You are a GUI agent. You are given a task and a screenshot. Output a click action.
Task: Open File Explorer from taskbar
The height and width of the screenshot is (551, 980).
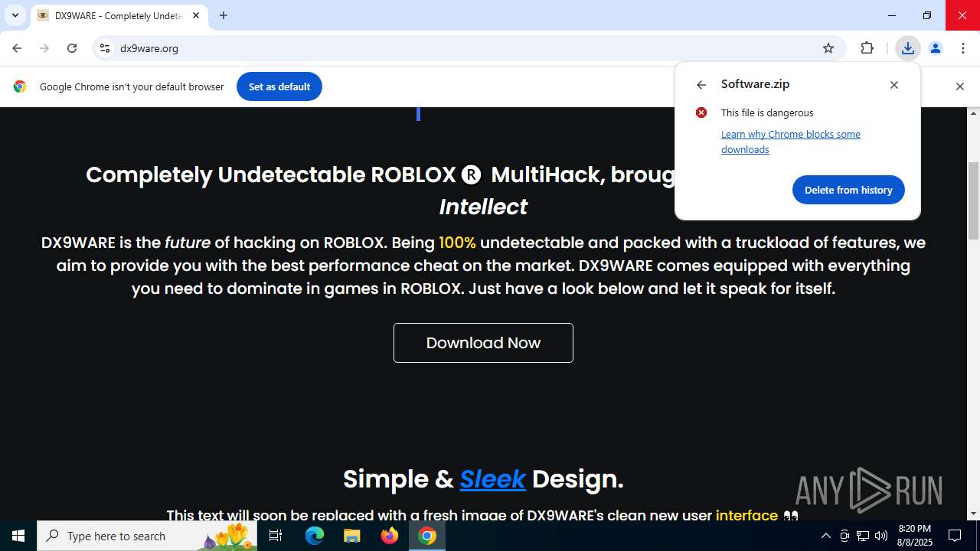(x=352, y=536)
